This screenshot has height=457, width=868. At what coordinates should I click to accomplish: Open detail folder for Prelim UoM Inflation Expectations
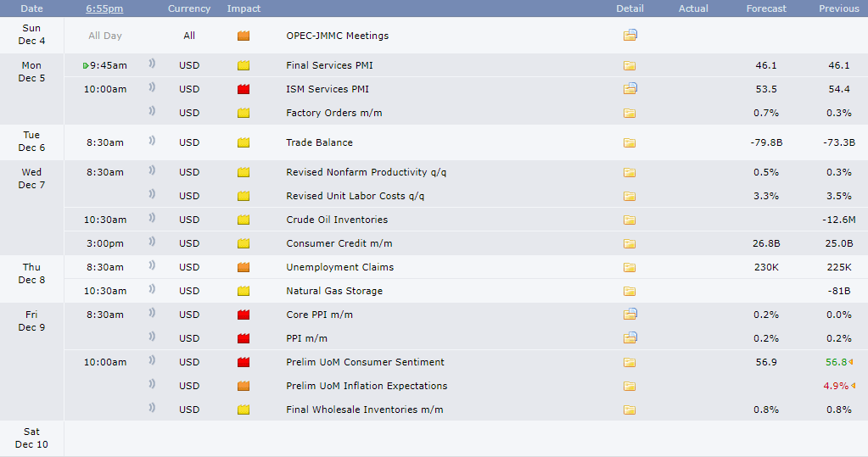coord(630,386)
